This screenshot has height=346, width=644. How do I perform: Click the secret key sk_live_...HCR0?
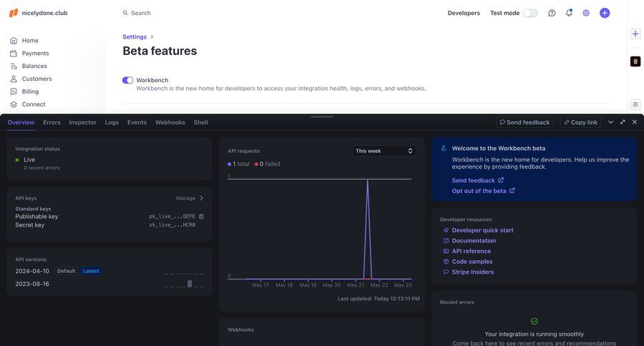click(x=172, y=225)
